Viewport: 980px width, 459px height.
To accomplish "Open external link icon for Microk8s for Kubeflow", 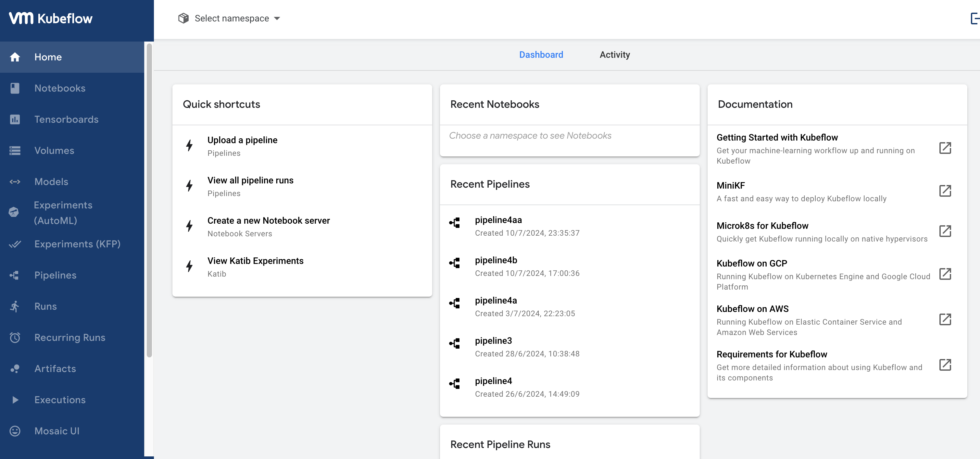I will point(945,231).
